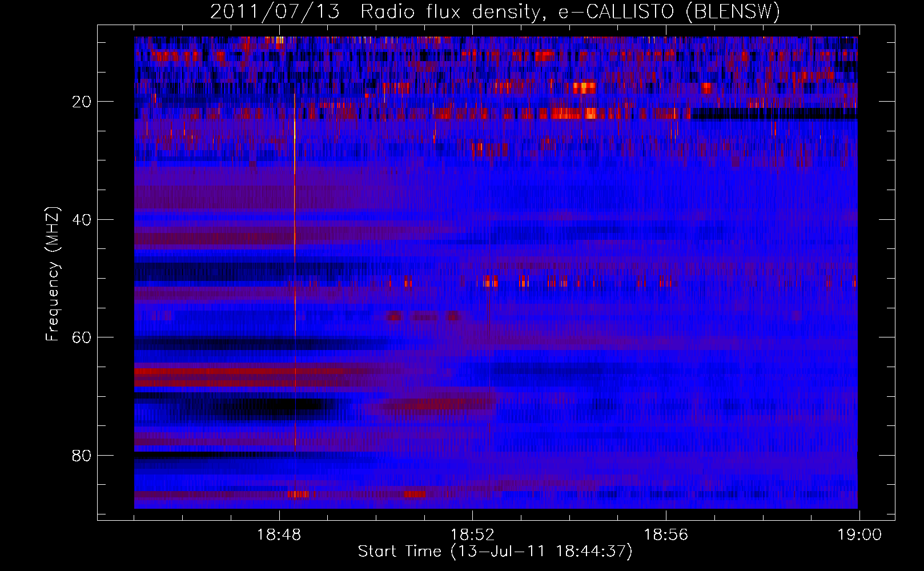Click the 40 MHz frequency tick label
This screenshot has width=924, height=571.
click(82, 220)
